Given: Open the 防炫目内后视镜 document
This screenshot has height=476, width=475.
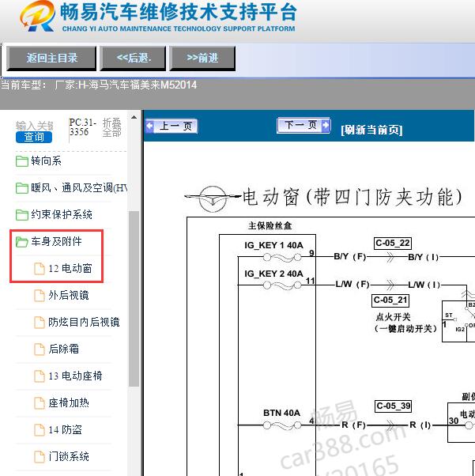Looking at the screenshot, I should pyautogui.click(x=84, y=322).
